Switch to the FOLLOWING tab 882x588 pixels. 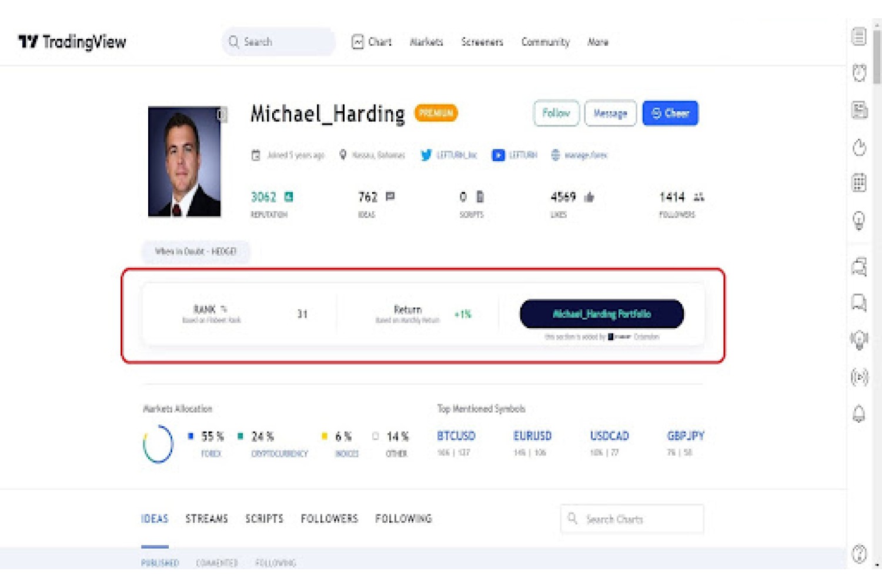tap(403, 519)
